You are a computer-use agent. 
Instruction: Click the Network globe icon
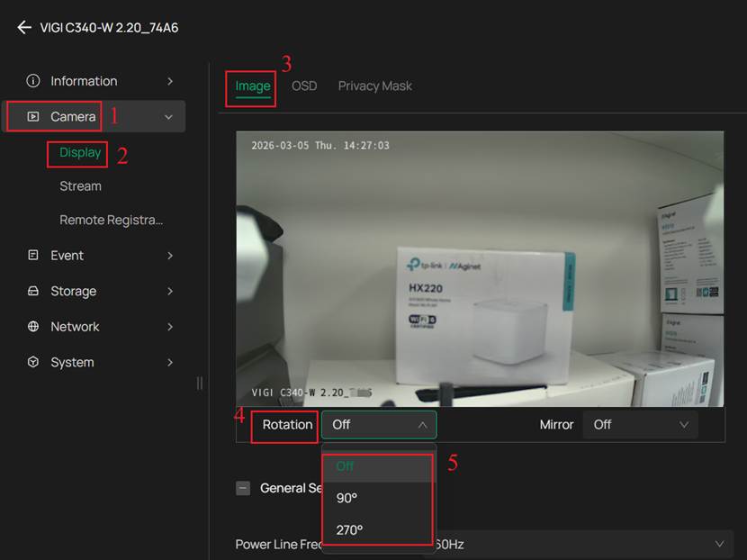pyautogui.click(x=32, y=326)
